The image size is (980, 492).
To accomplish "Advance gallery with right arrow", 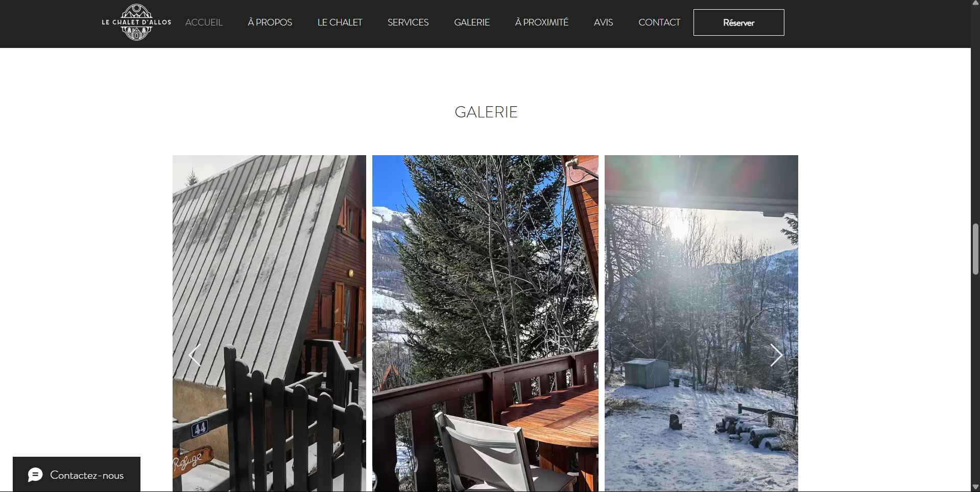I will [x=776, y=355].
